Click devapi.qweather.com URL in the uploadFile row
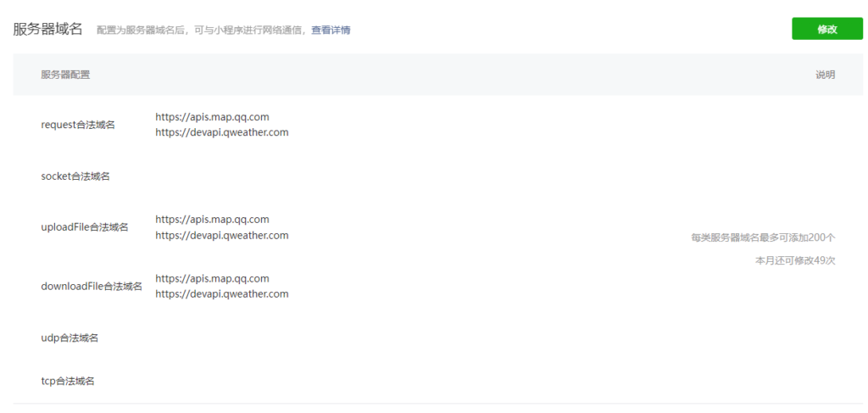Image resolution: width=868 pixels, height=413 pixels. (222, 235)
